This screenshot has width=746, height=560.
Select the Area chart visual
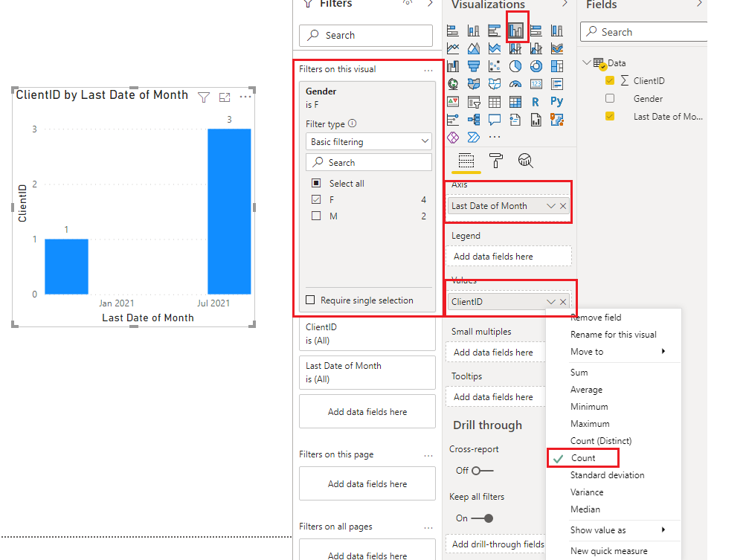pyautogui.click(x=473, y=48)
